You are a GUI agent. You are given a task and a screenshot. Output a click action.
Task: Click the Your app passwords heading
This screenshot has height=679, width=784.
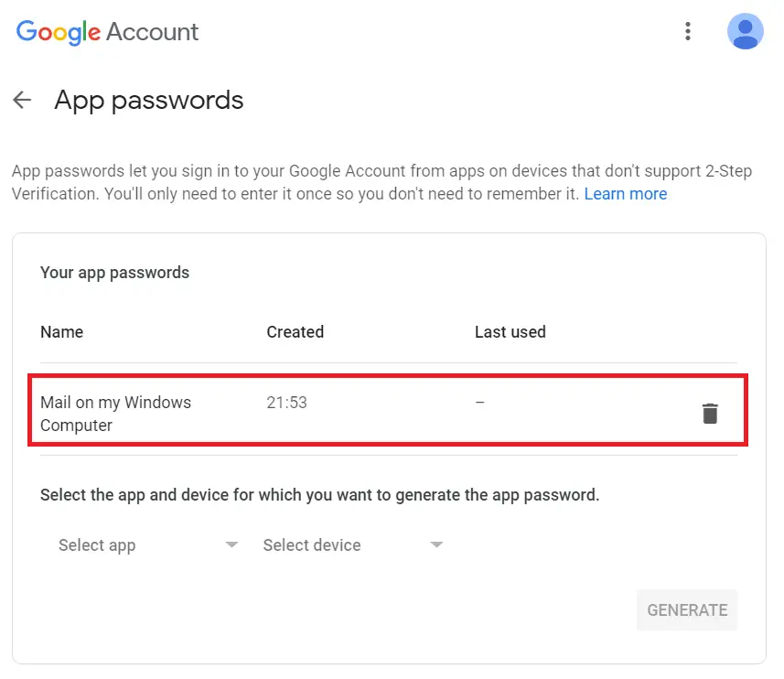[x=114, y=273]
